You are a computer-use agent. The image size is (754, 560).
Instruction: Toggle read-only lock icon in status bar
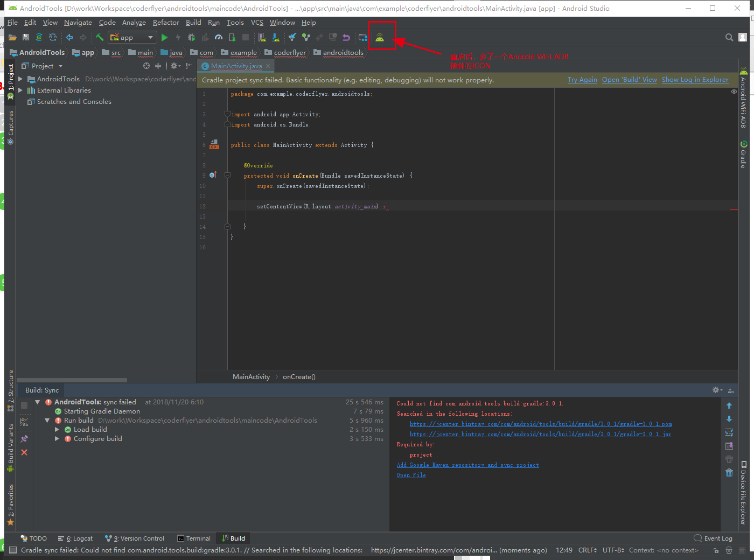(716, 550)
